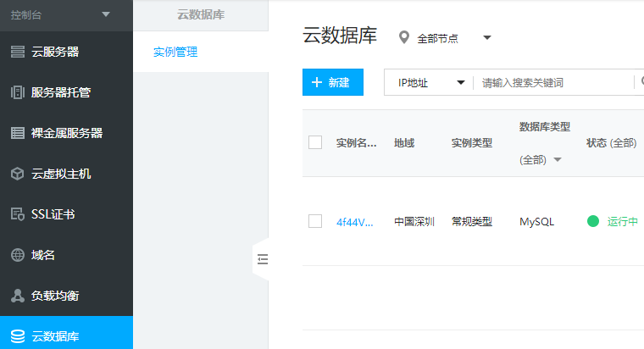
Task: Collapse the secondary sidebar panel handle
Action: coord(261,259)
